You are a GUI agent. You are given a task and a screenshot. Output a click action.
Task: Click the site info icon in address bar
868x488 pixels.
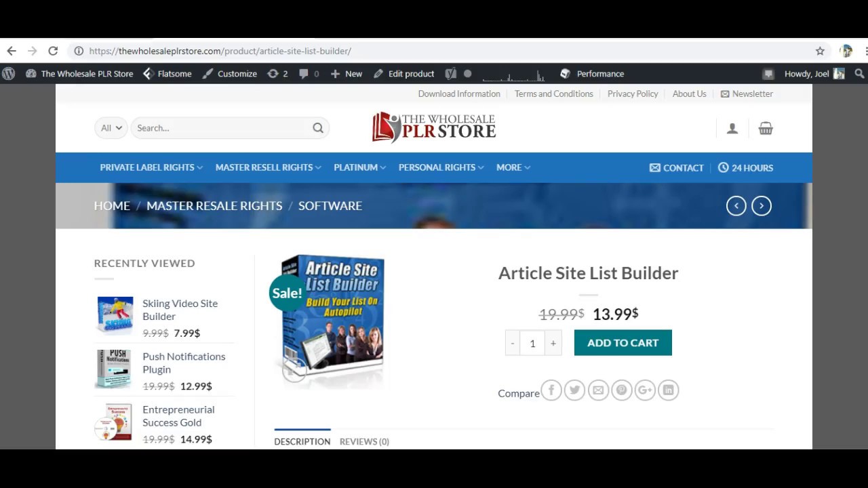[x=79, y=51]
